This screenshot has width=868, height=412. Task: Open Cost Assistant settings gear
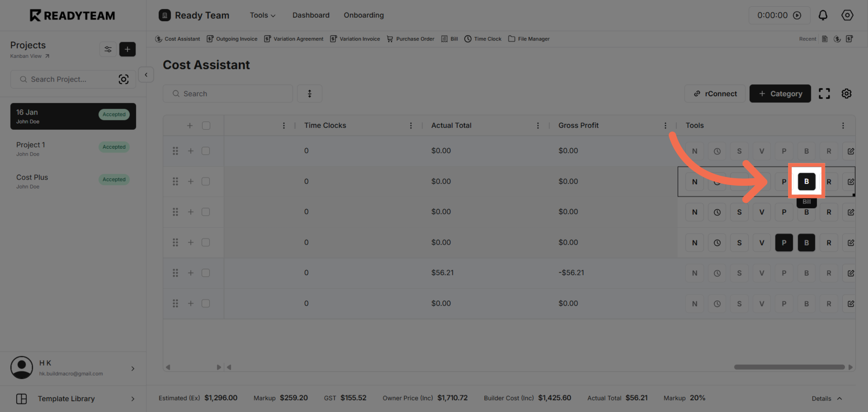[x=846, y=94]
